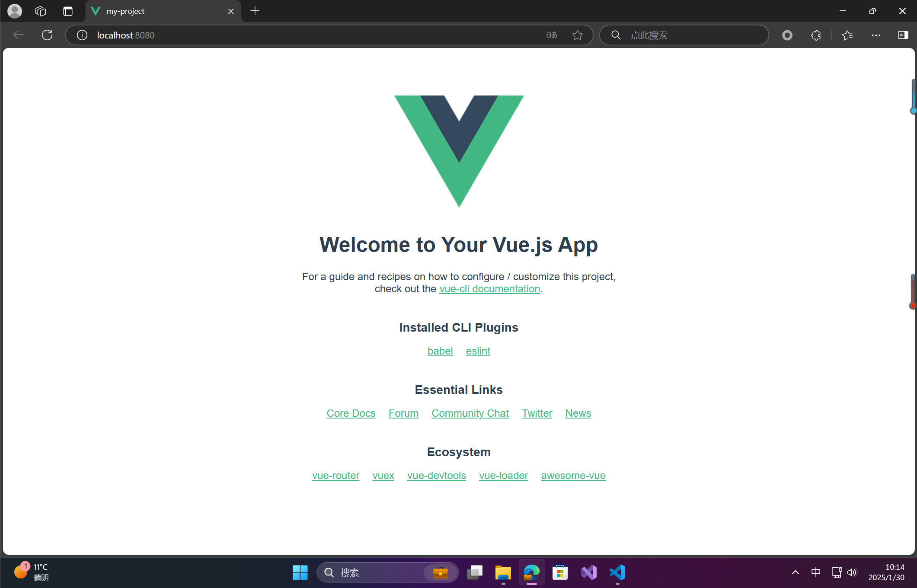Image resolution: width=917 pixels, height=588 pixels.
Task: Navigate back to the previous page
Action: point(19,35)
